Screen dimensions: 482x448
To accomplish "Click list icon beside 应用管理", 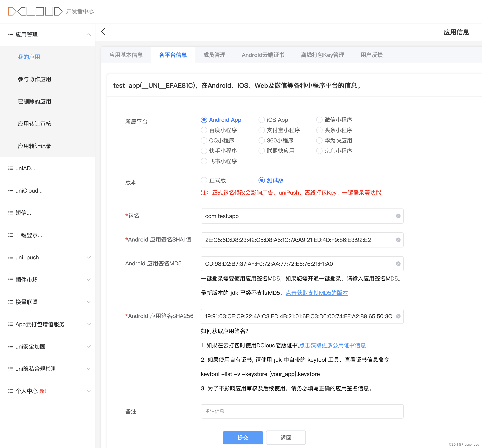I will [11, 35].
